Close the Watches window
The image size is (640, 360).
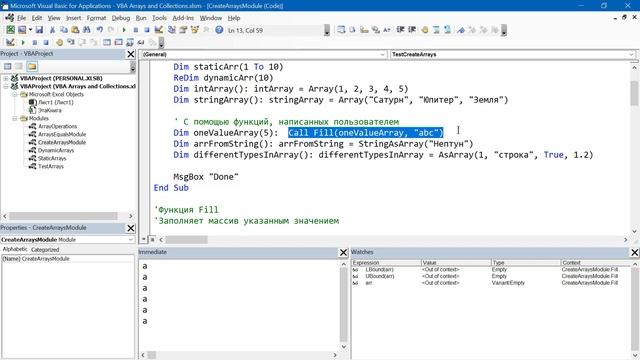pos(635,253)
